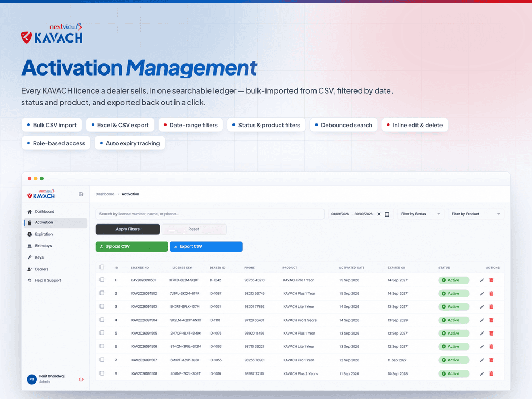Edit row with license KAV2026091502

(482, 294)
